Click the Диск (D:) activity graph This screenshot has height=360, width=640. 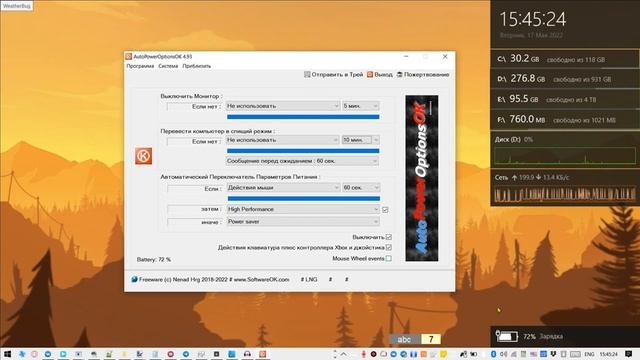click(x=565, y=156)
